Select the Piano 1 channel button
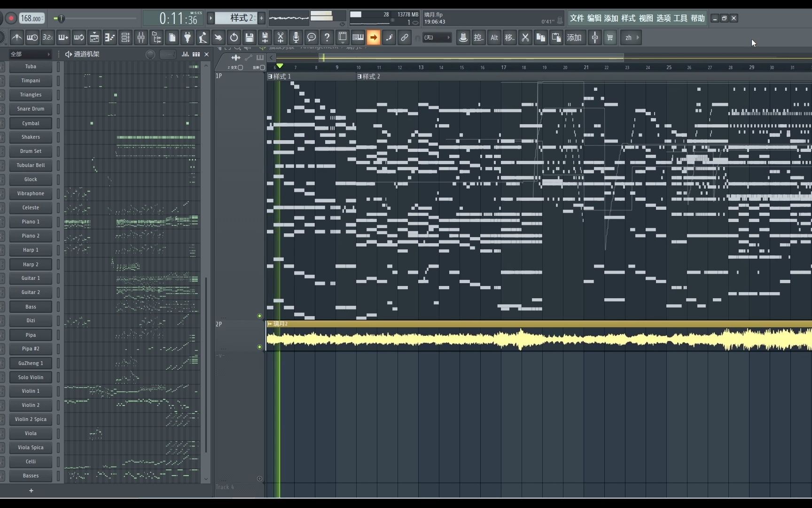Screen dimensions: 812x508 pos(31,222)
